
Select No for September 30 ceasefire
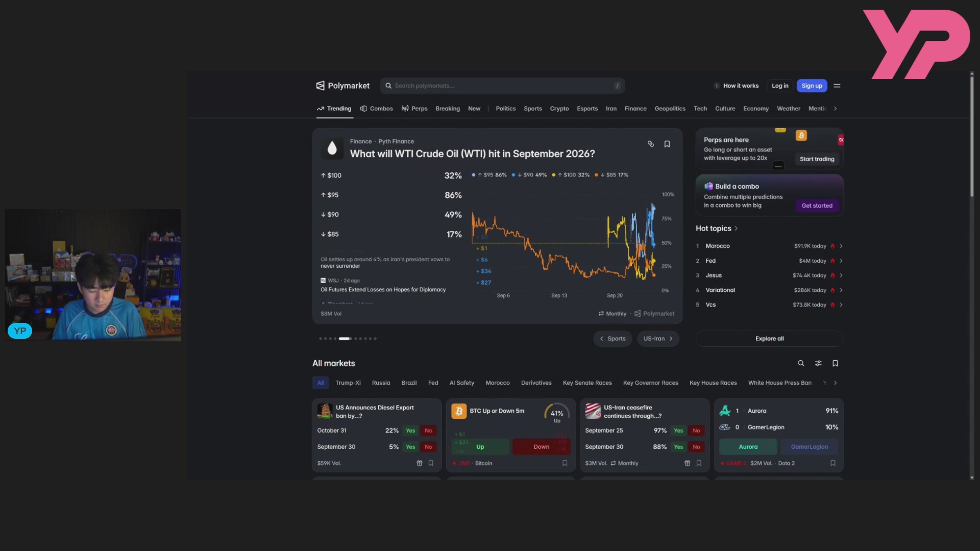[x=696, y=447]
